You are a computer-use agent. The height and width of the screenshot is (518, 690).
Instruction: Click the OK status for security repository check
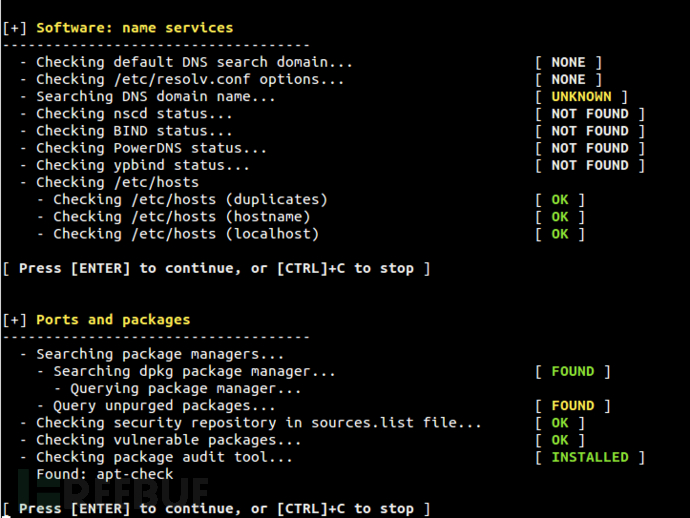(x=560, y=423)
